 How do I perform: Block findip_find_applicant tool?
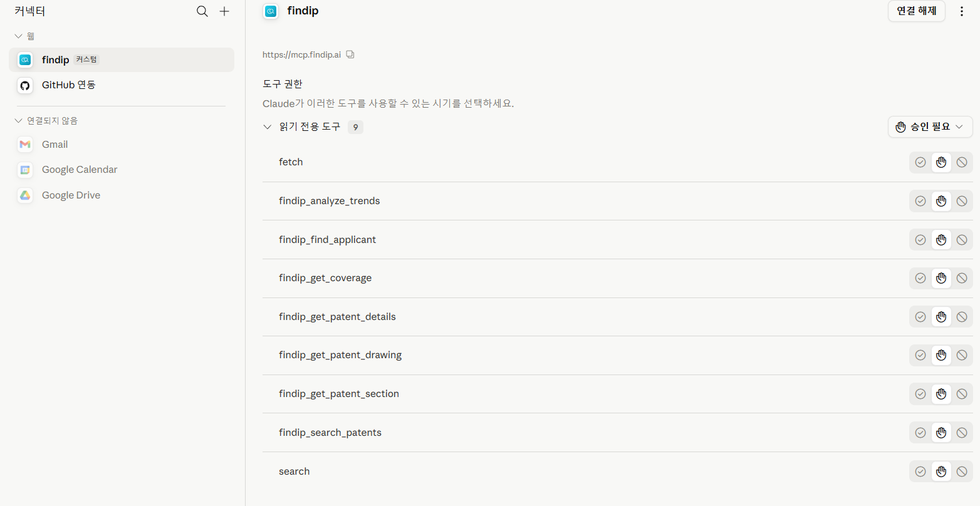pyautogui.click(x=962, y=240)
